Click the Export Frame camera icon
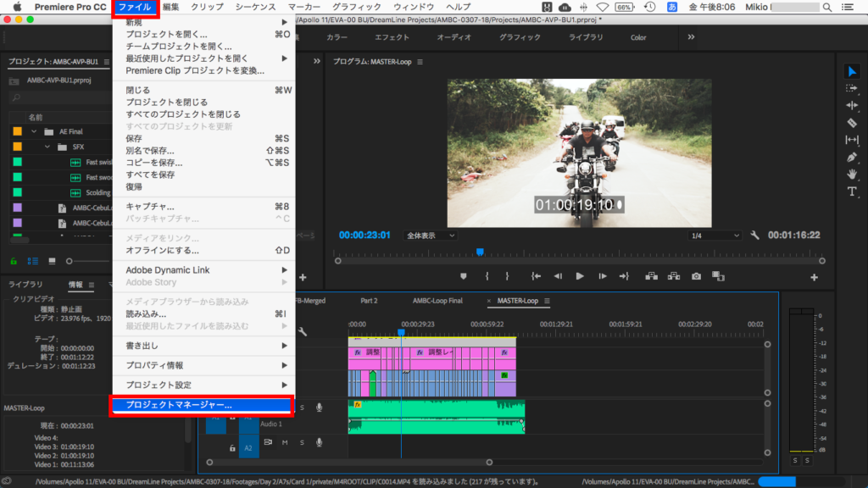This screenshot has width=868, height=488. (696, 276)
